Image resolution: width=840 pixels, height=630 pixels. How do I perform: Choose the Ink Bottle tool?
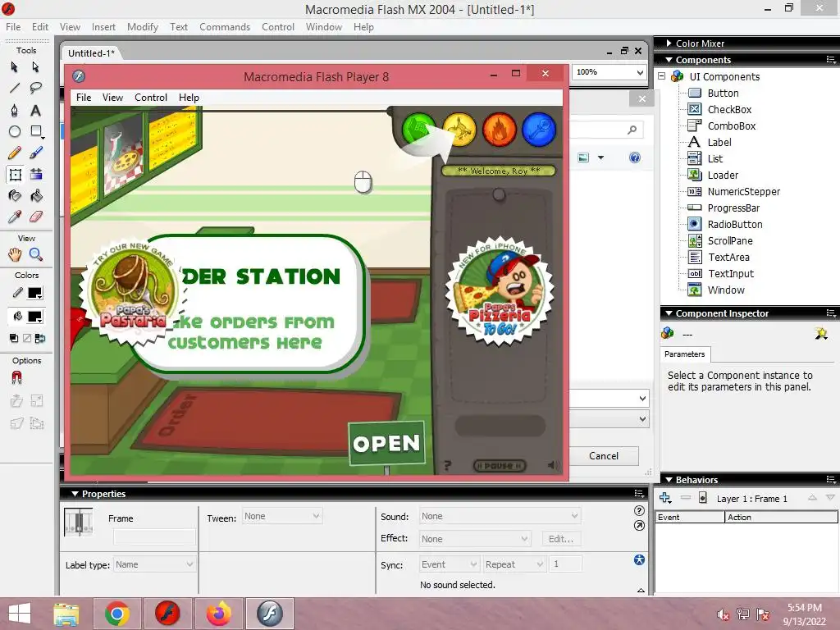coord(15,195)
